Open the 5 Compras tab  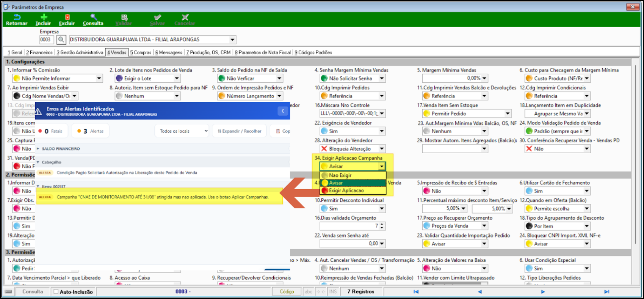pos(141,52)
